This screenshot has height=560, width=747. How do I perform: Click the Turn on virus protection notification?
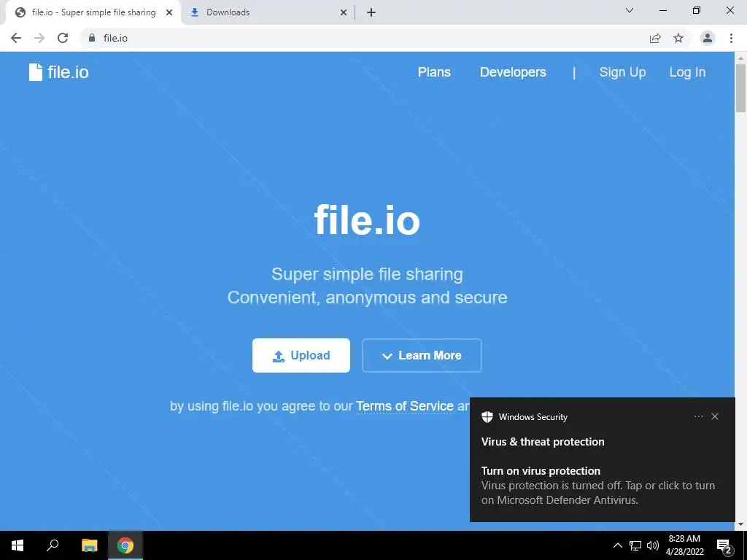[x=602, y=485]
